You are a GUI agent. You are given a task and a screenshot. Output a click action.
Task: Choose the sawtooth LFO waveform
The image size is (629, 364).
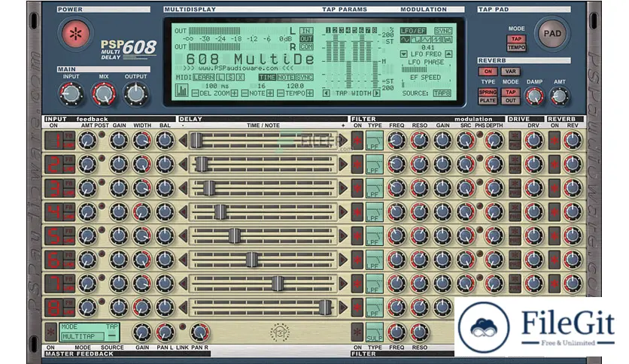pos(436,40)
